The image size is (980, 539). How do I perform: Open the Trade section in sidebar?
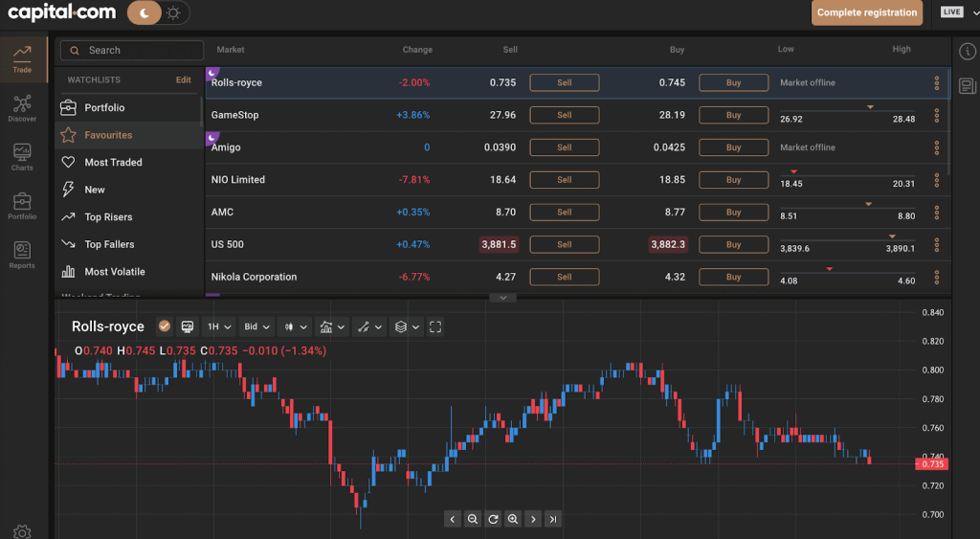[x=23, y=58]
